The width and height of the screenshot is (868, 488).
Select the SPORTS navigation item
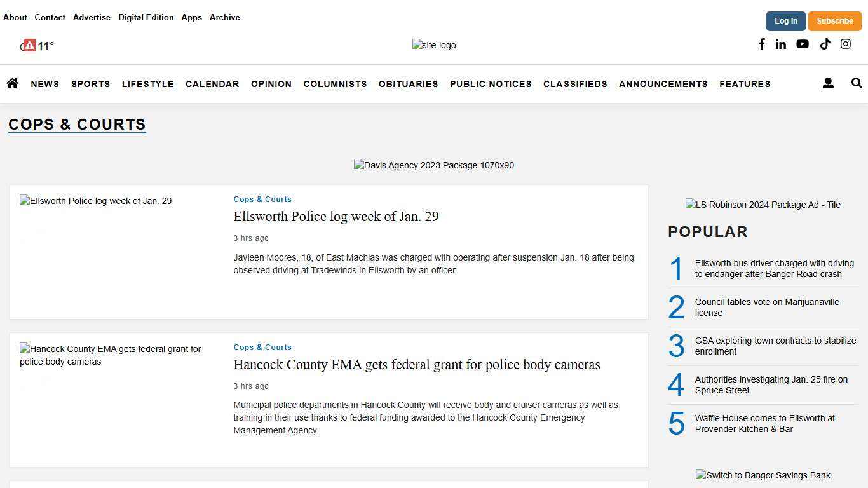pyautogui.click(x=90, y=84)
